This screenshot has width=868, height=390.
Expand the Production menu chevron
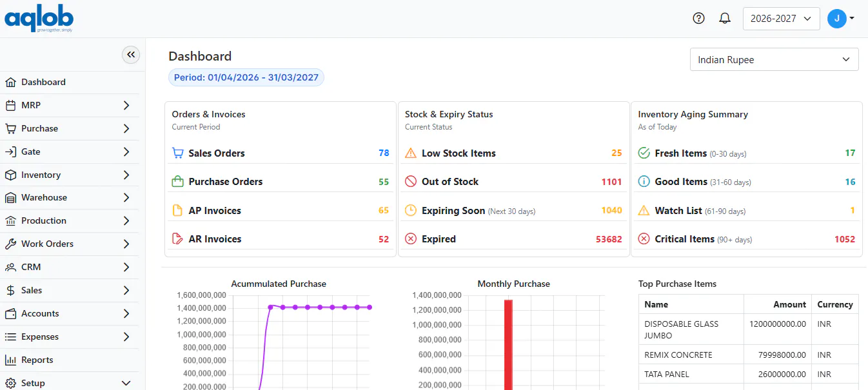(x=126, y=220)
